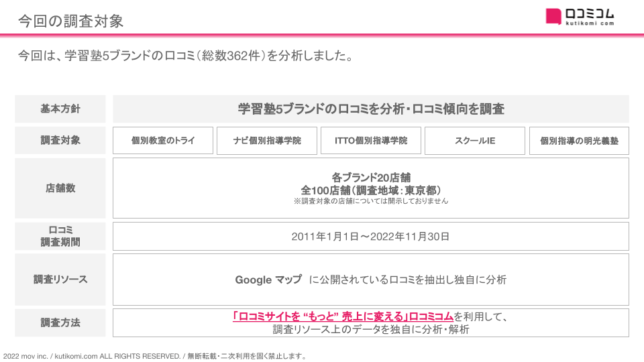Click the スクールIE box

coord(475,140)
